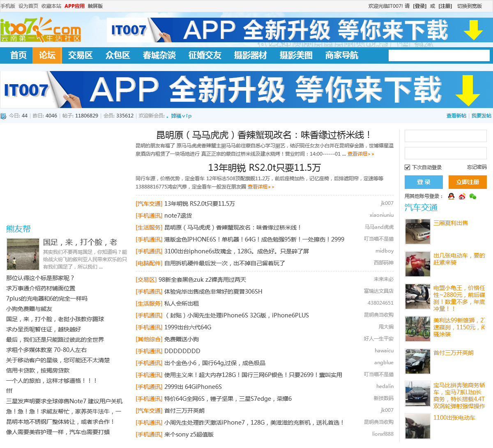Sign in with the Weibo icon
The image size is (493, 448).
click(x=462, y=196)
